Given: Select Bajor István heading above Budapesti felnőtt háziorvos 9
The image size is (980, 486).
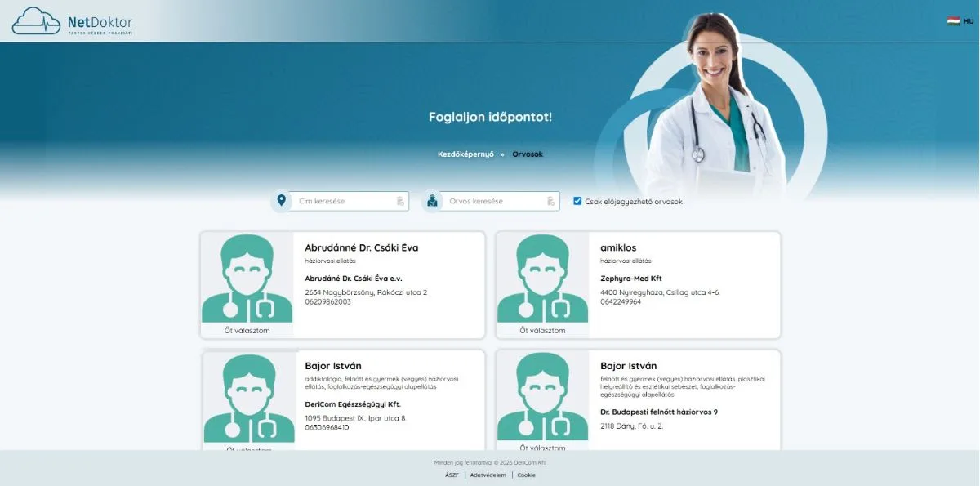Looking at the screenshot, I should pos(629,366).
